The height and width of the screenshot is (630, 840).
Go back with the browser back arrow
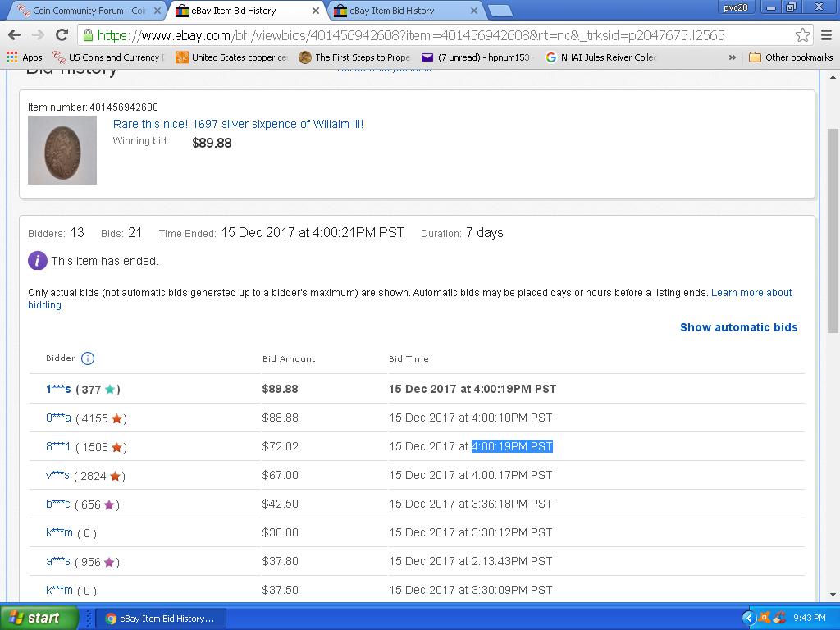point(15,34)
